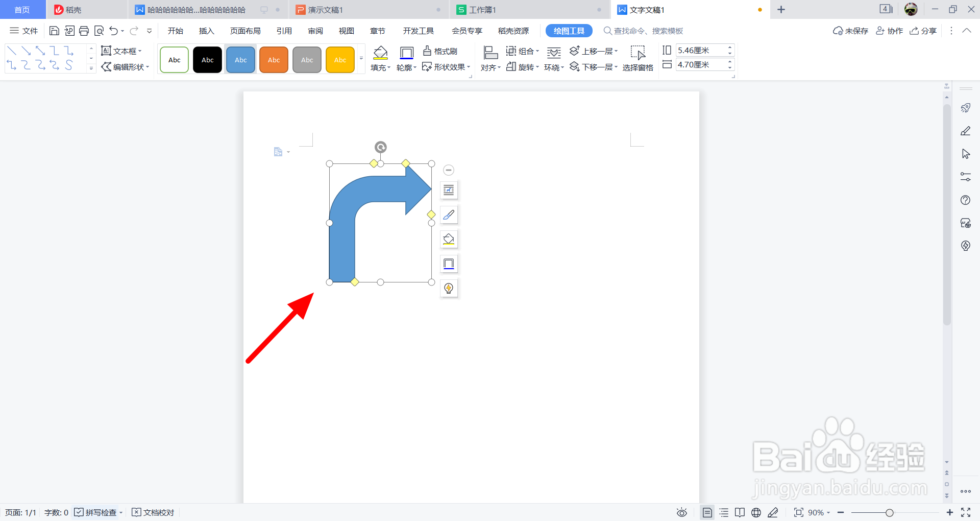This screenshot has height=521, width=980.
Task: Click 格式刷 format painter
Action: (440, 51)
